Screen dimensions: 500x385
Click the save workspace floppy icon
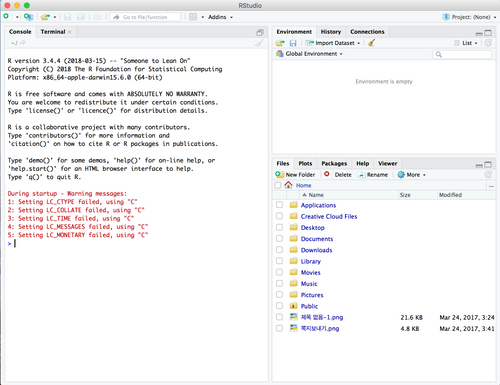click(x=293, y=43)
